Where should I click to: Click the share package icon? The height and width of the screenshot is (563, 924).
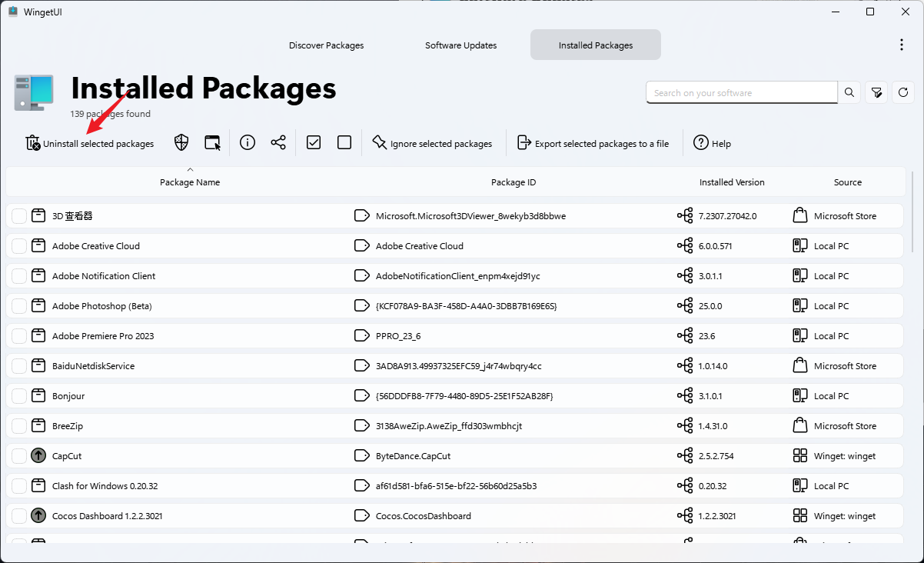point(278,143)
